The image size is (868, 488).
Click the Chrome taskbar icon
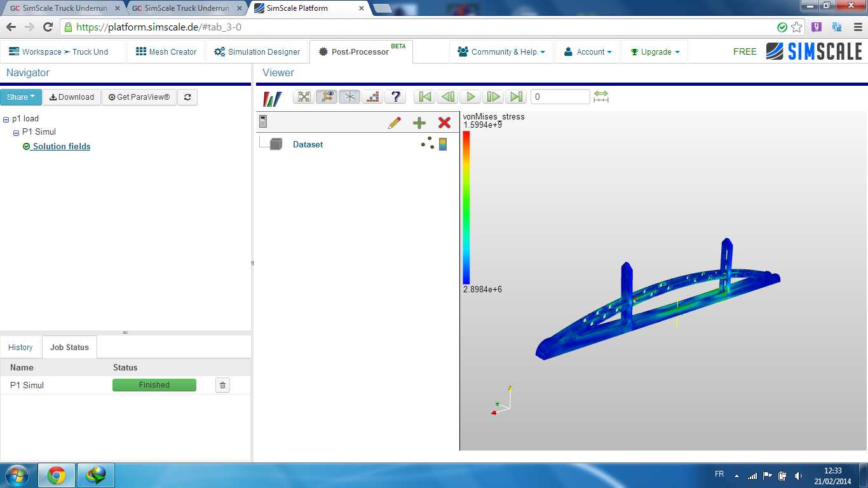56,475
